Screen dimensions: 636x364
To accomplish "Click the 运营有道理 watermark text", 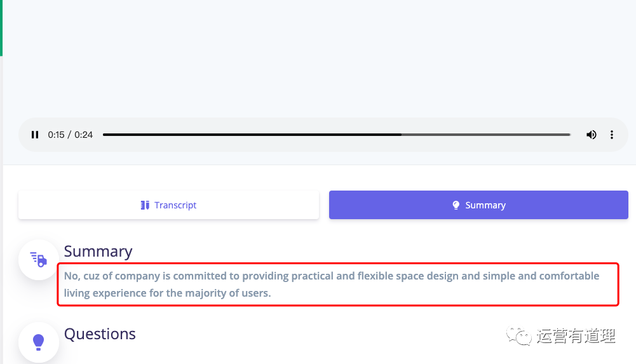I will [576, 336].
